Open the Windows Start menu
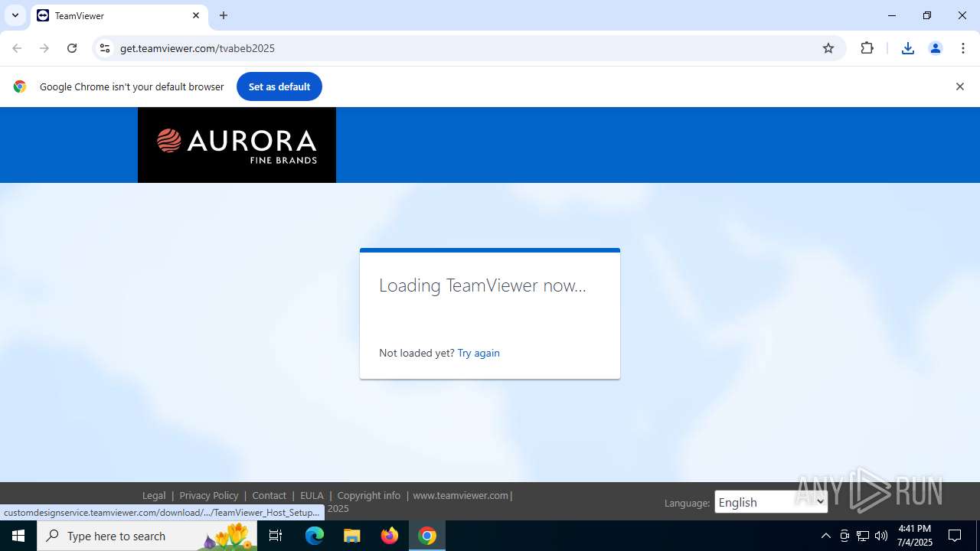Screen dimensions: 980x551 (18, 536)
